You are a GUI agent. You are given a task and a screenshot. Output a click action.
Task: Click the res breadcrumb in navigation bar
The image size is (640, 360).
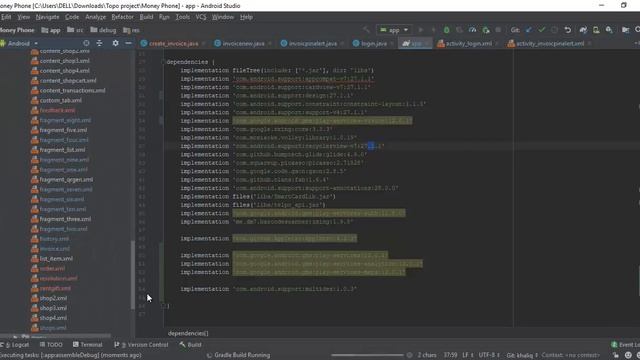[x=131, y=30]
